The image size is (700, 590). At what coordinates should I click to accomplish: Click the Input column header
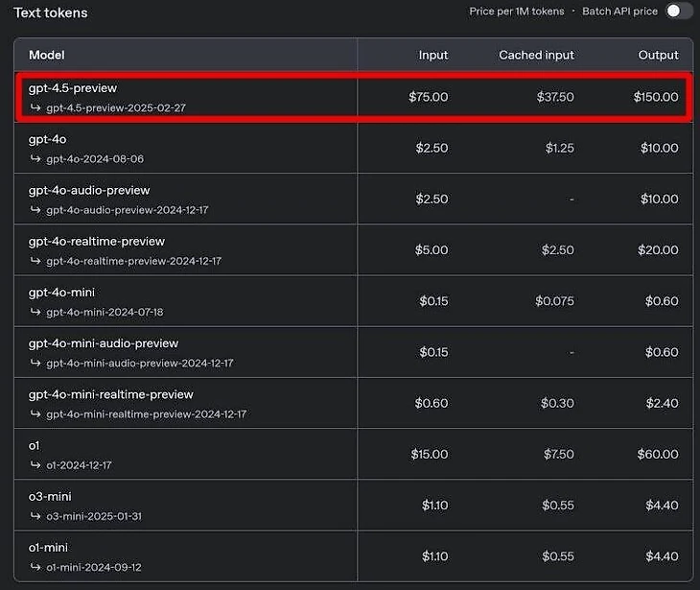[x=433, y=55]
